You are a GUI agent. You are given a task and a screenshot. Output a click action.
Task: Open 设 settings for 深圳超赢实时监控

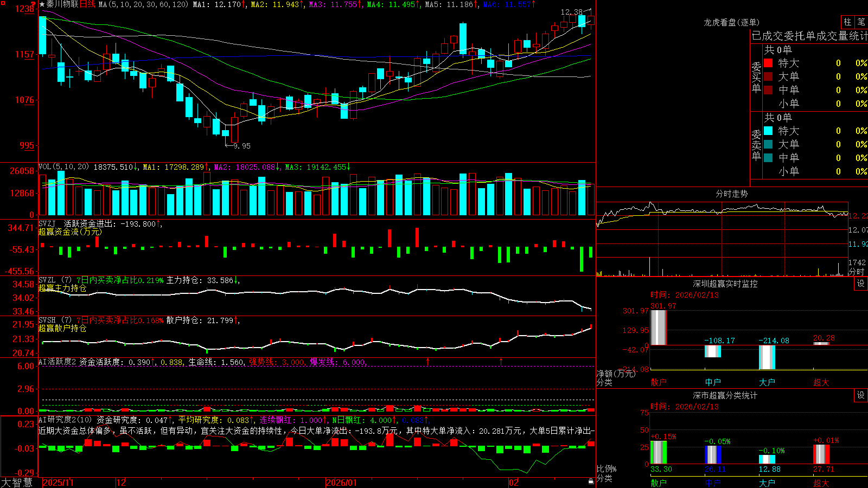(861, 284)
